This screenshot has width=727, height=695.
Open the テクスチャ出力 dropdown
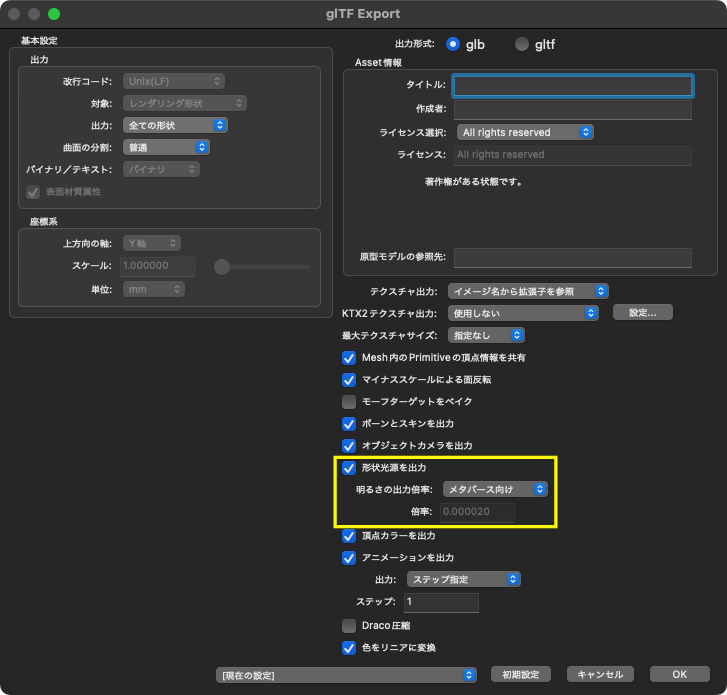527,291
